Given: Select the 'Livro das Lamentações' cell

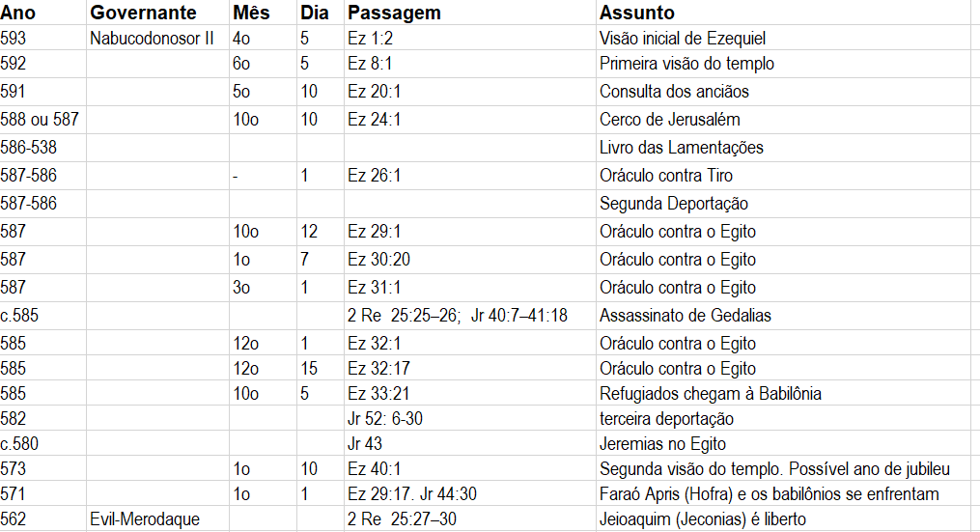Looking at the screenshot, I should click(x=681, y=148).
